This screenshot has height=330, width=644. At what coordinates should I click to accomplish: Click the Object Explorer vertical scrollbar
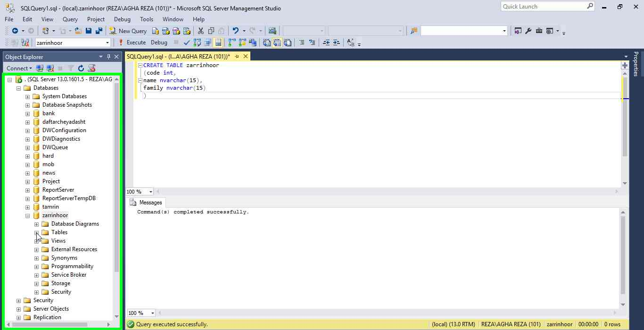tap(116, 189)
